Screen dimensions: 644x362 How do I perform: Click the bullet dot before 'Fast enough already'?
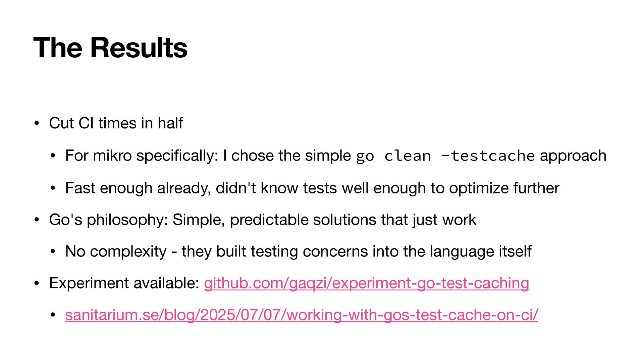53,188
